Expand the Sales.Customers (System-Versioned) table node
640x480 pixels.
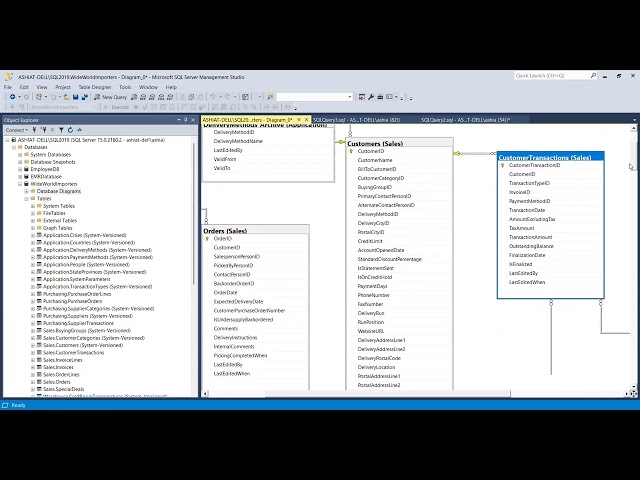pyautogui.click(x=33, y=345)
